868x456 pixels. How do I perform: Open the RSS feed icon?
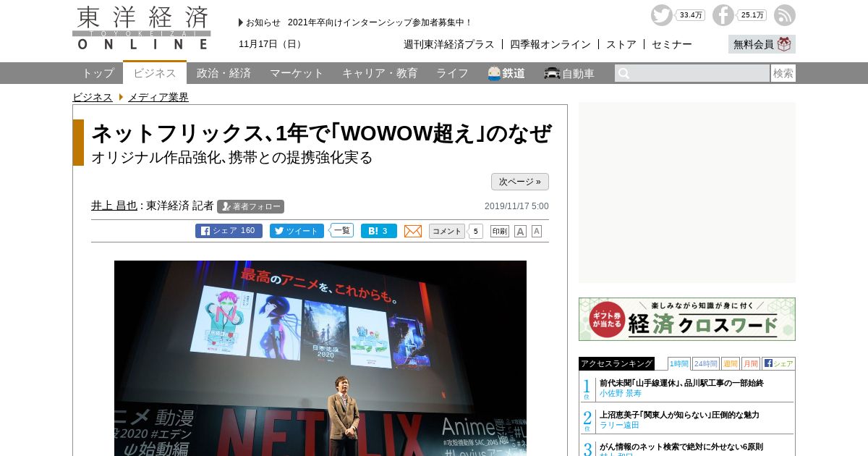pyautogui.click(x=785, y=15)
